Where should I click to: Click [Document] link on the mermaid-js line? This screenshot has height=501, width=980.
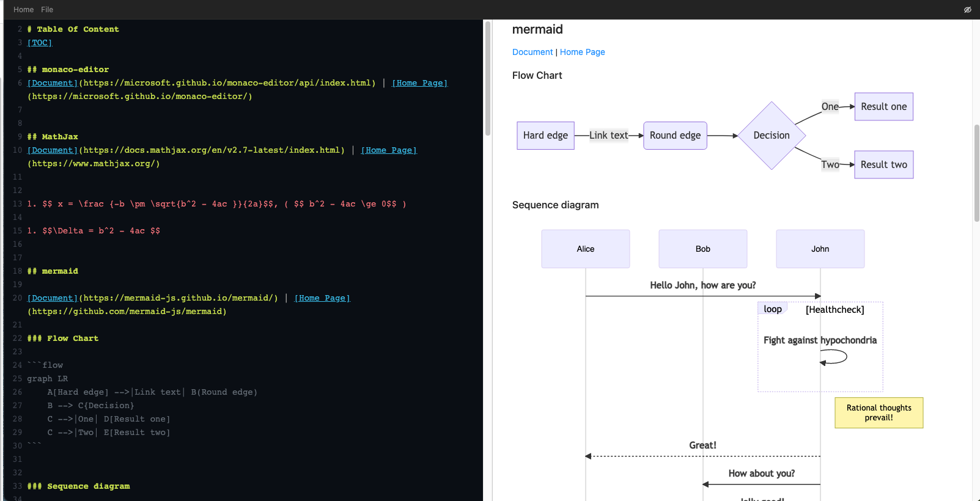[x=53, y=298]
